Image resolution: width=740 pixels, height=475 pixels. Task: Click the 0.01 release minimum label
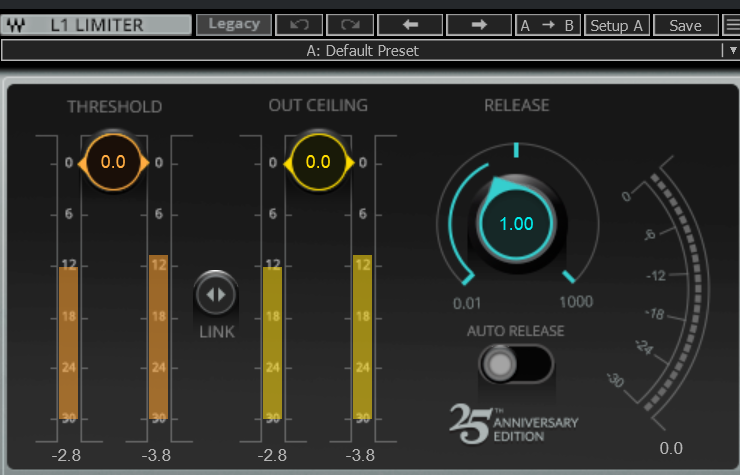467,303
